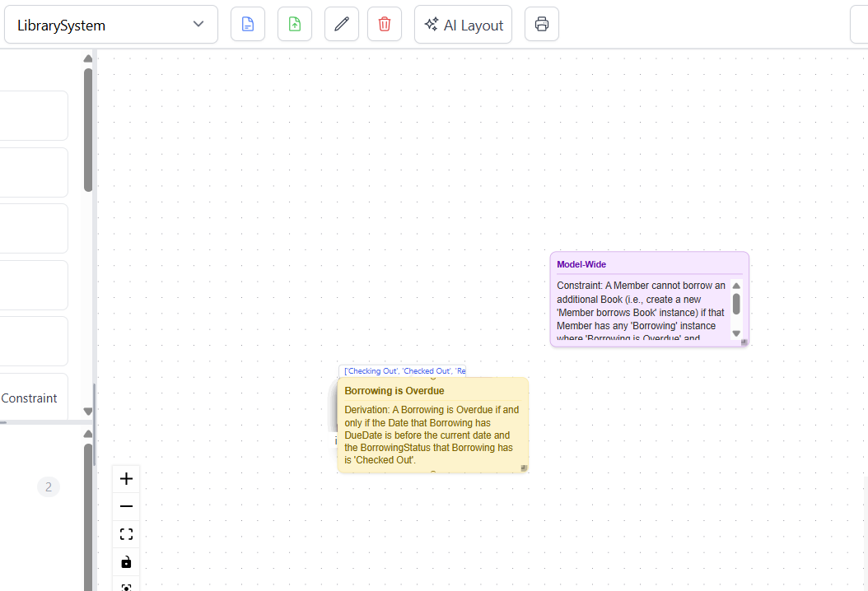Click the Constraint item in left panel
This screenshot has width=868, height=591.
pyautogui.click(x=30, y=398)
